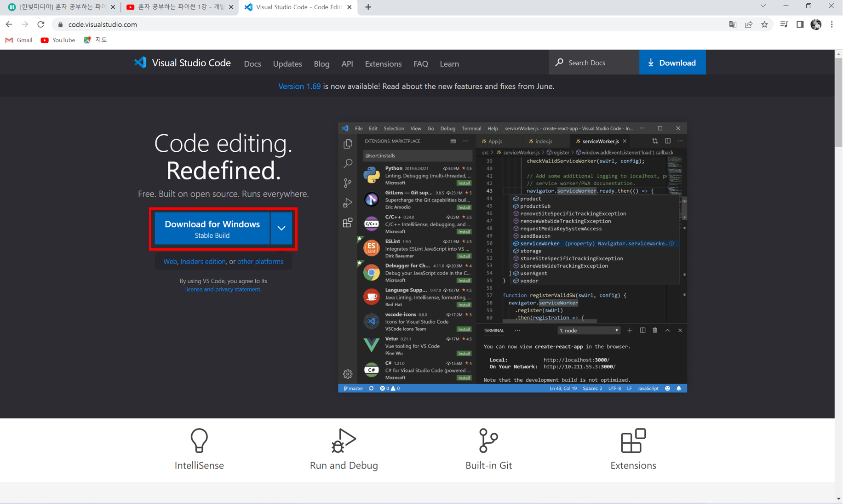Click the Search Docs input field
Viewport: 843px width, 504px height.
(x=594, y=63)
